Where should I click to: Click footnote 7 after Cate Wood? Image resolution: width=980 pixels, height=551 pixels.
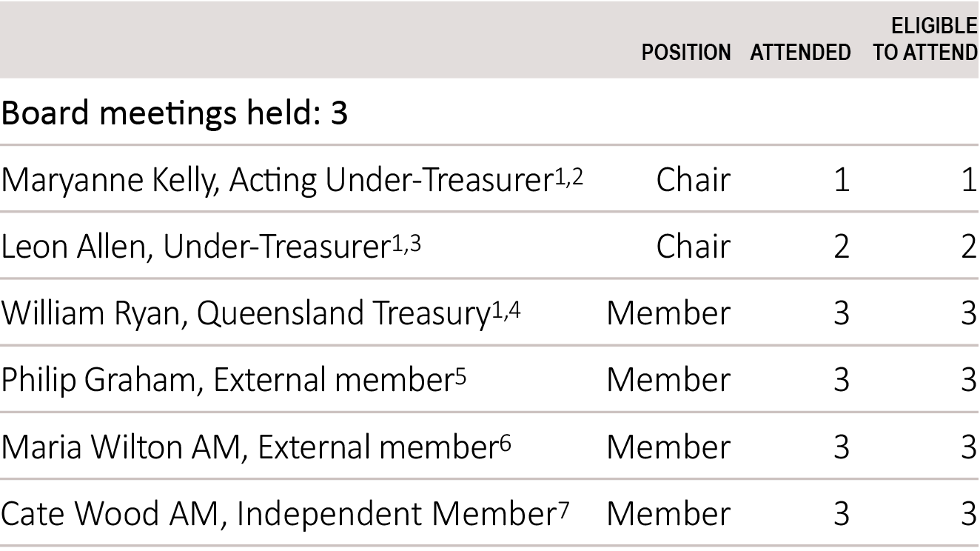[564, 511]
